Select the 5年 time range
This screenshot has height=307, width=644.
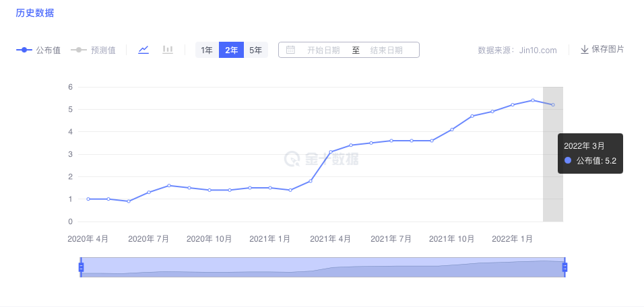tap(256, 50)
